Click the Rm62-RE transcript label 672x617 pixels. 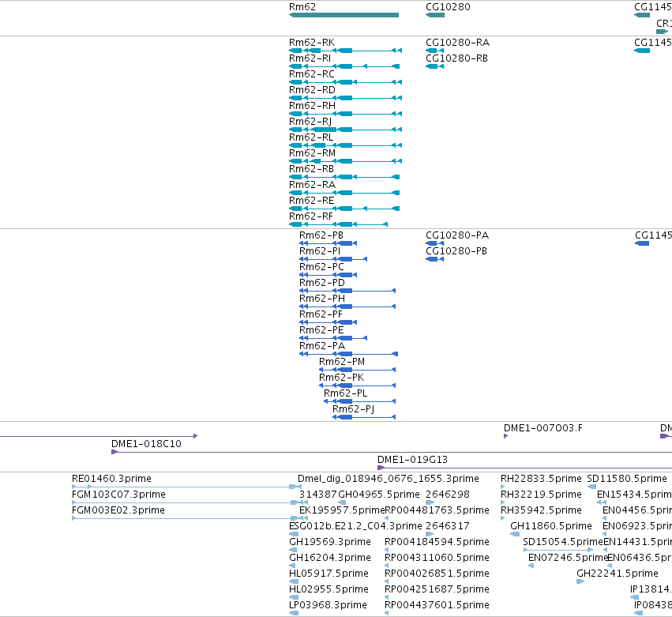tap(312, 201)
